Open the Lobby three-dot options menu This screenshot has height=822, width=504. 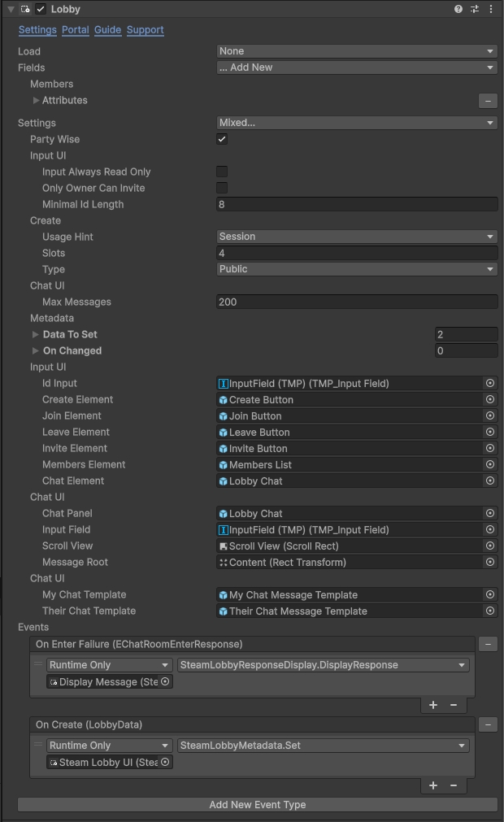491,9
